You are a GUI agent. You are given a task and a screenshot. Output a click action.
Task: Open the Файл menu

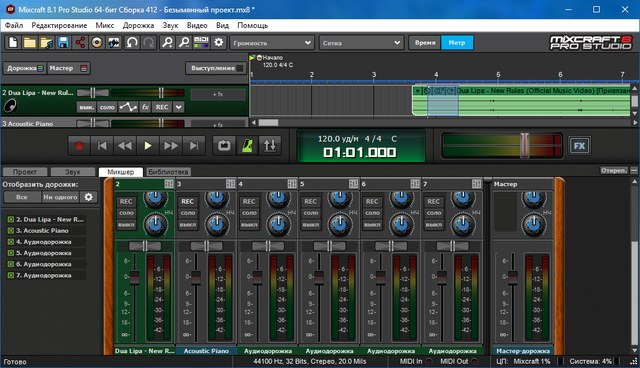coord(14,25)
